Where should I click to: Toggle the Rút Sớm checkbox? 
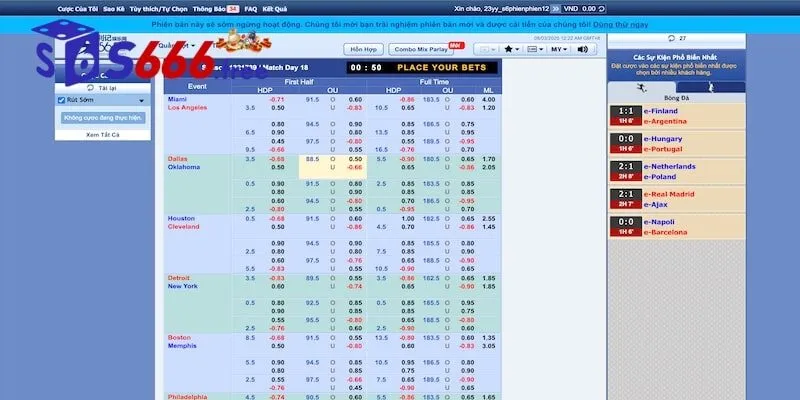[61, 101]
